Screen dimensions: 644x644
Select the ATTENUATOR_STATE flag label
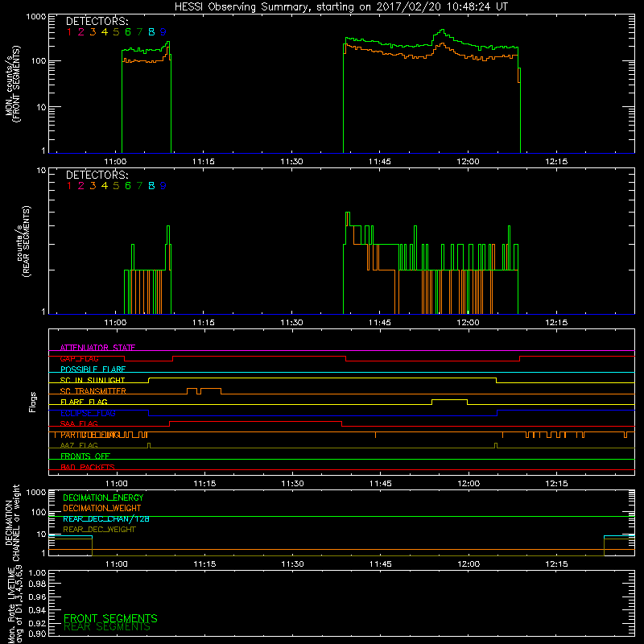pyautogui.click(x=97, y=348)
